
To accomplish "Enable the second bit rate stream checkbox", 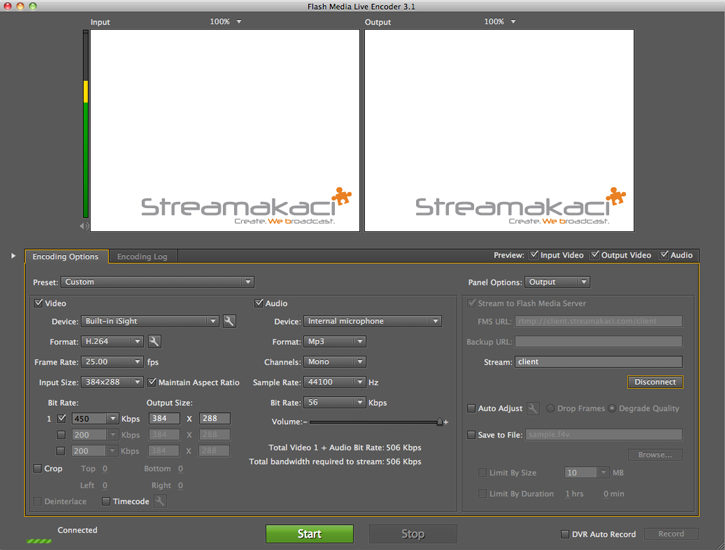I will tap(61, 435).
